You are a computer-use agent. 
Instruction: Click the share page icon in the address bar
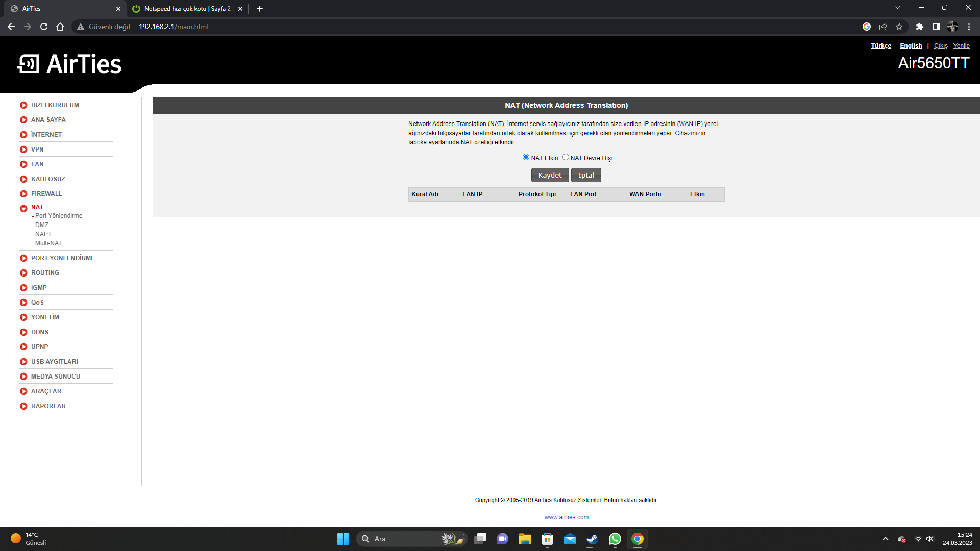coord(883,27)
